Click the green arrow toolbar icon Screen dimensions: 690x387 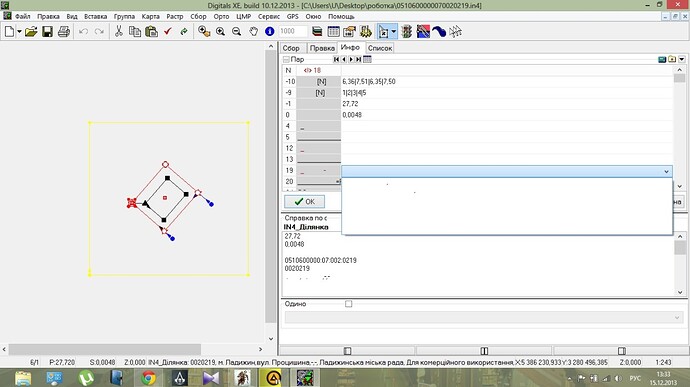pos(184,32)
